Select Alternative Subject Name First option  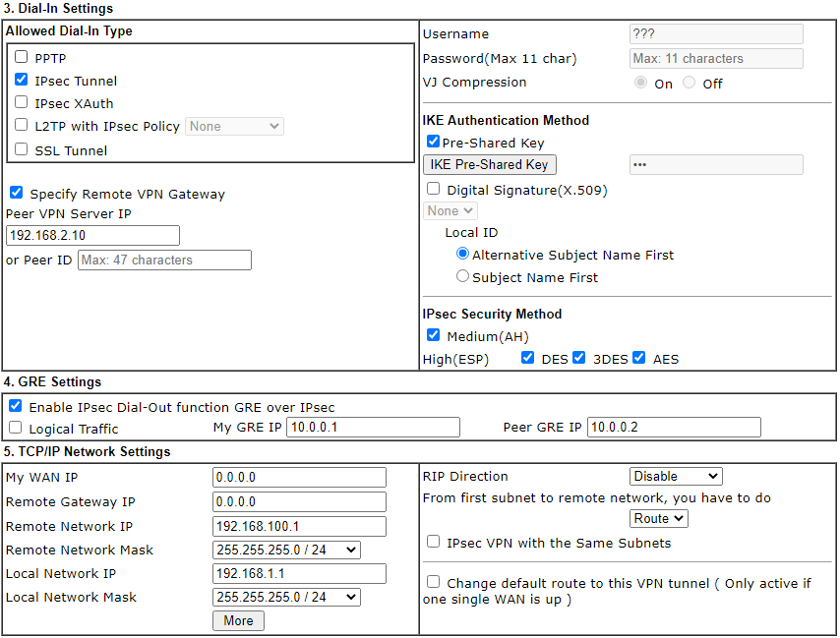[462, 254]
